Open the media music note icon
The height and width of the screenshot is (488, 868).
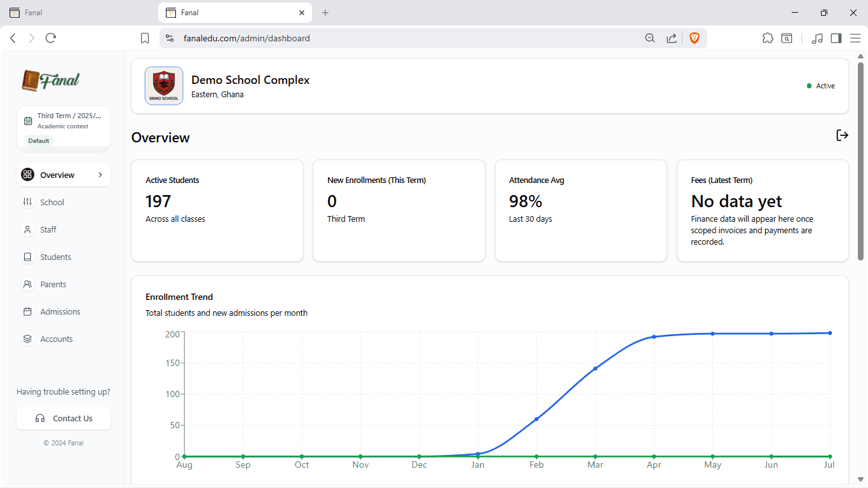(x=817, y=38)
